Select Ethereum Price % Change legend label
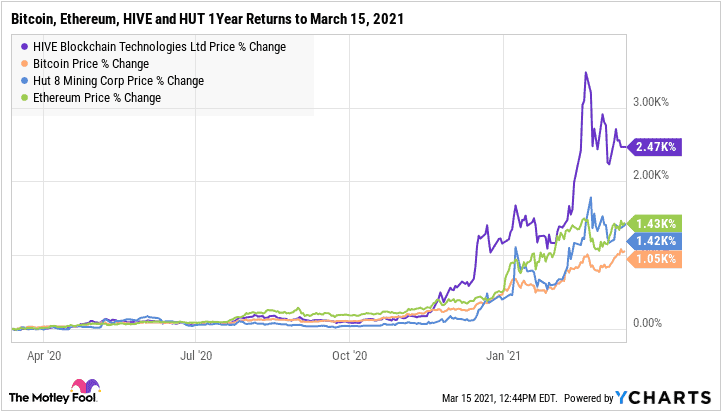The height and width of the screenshot is (411, 722). (97, 98)
